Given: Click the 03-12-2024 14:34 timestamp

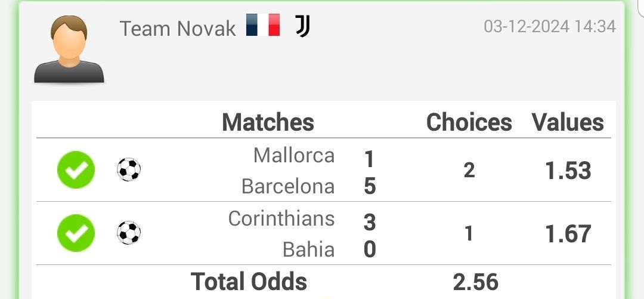Looking at the screenshot, I should (x=550, y=26).
